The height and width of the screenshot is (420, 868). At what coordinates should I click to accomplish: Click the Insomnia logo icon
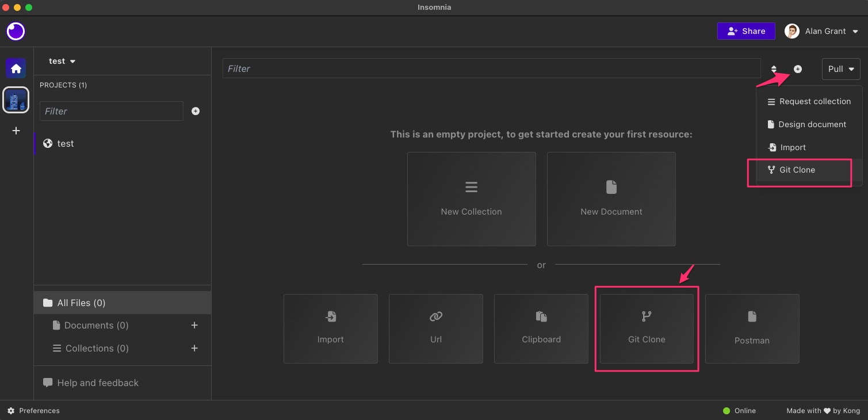click(x=16, y=31)
